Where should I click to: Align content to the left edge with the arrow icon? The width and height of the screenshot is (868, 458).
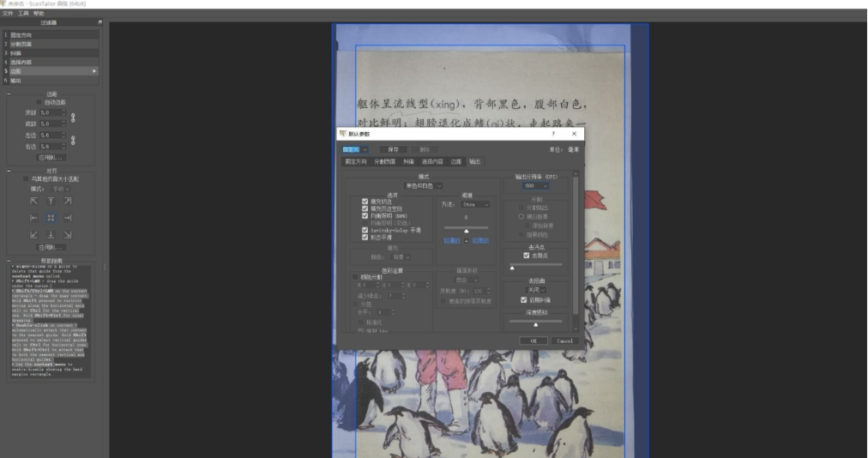point(34,218)
